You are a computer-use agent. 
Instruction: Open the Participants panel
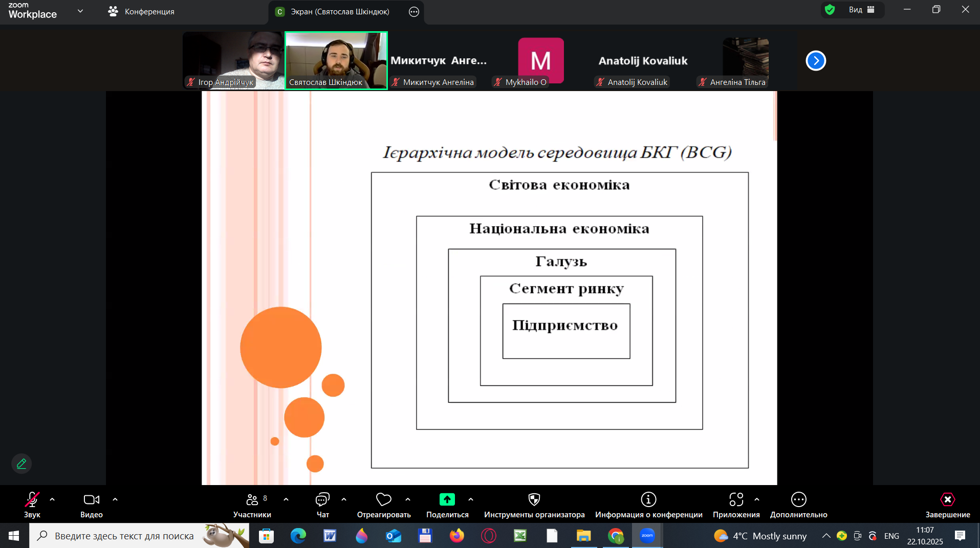(x=252, y=505)
